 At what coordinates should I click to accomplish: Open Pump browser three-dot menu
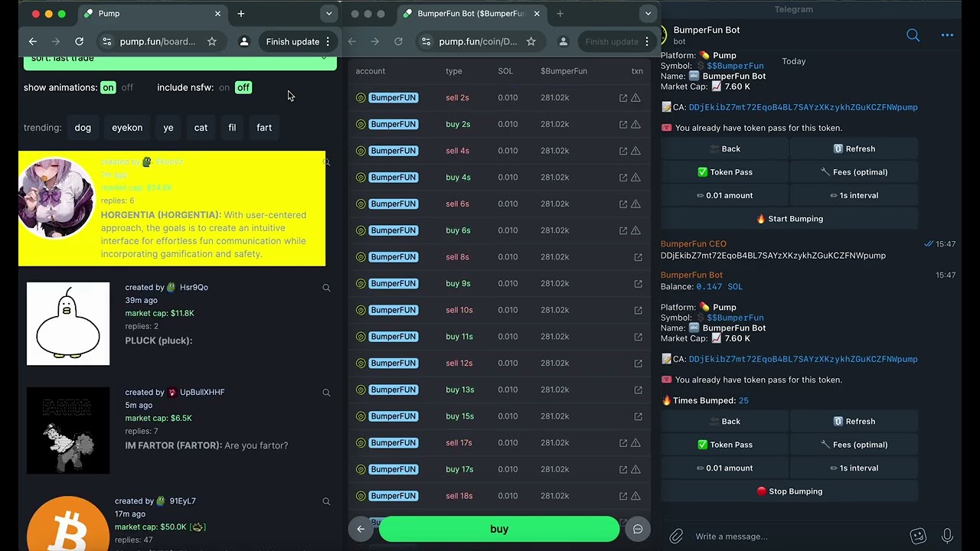coord(328,41)
